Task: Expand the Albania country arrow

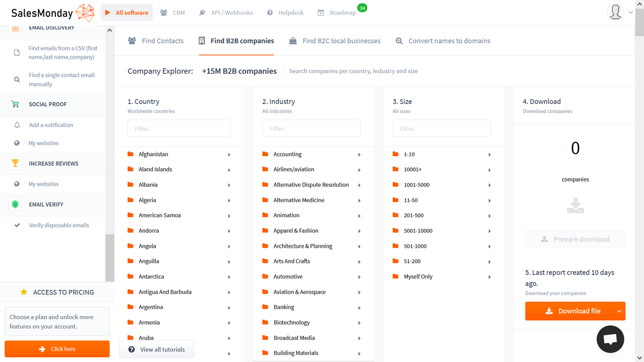Action: pyautogui.click(x=229, y=186)
